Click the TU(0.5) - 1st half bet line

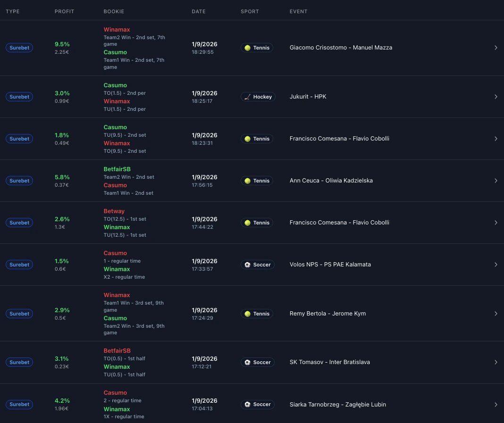click(x=125, y=374)
